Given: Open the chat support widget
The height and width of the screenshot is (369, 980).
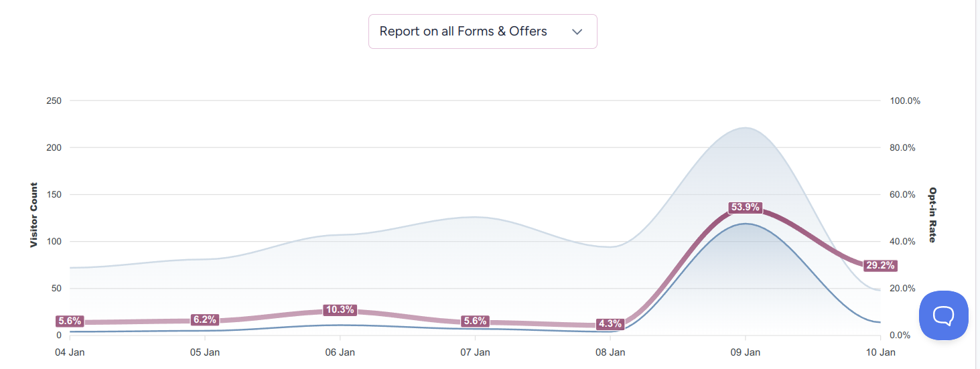Looking at the screenshot, I should point(943,315).
